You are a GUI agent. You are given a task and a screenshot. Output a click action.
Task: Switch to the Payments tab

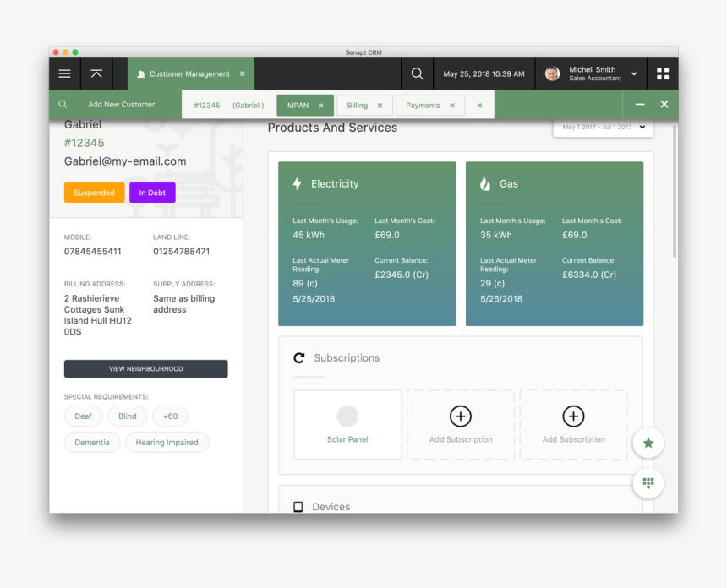pyautogui.click(x=423, y=106)
